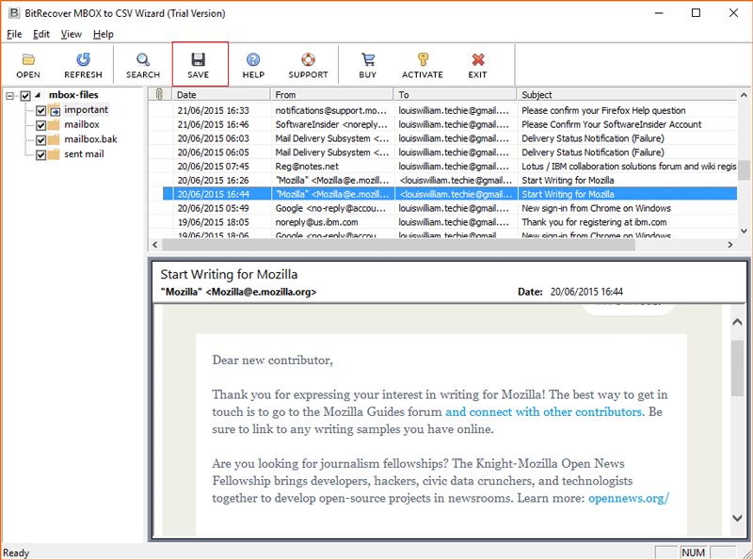
Task: Select the 'Please confirm your Firefox Help question' email
Action: [442, 110]
